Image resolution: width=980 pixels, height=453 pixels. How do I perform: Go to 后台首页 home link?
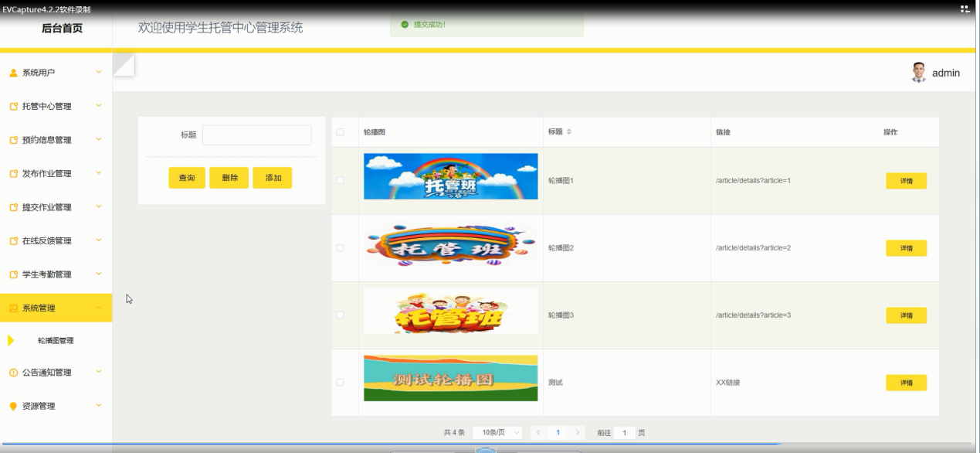point(62,29)
